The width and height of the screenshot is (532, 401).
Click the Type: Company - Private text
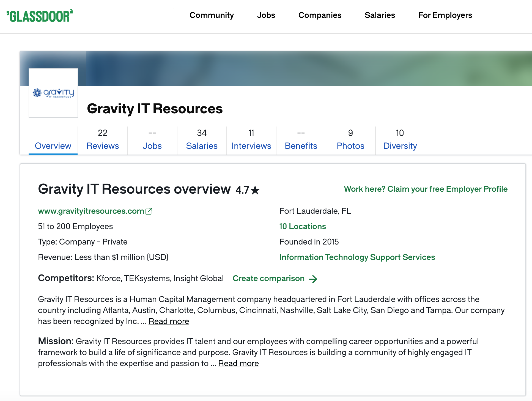(x=83, y=242)
